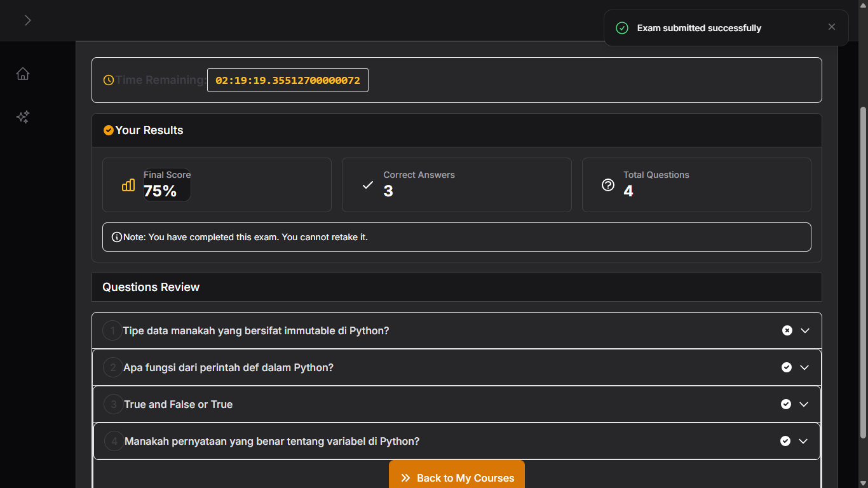The image size is (868, 488).
Task: Click the page vertical scrollbar
Action: (863, 272)
